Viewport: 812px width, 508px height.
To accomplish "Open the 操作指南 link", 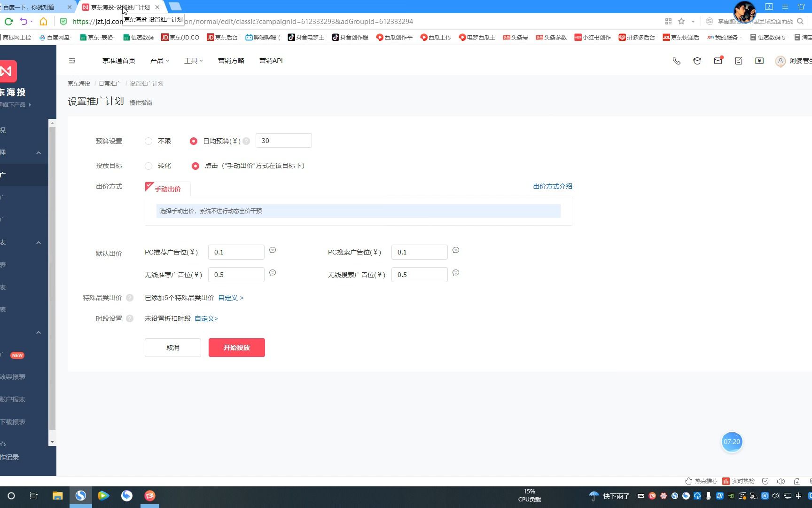I will (x=141, y=103).
